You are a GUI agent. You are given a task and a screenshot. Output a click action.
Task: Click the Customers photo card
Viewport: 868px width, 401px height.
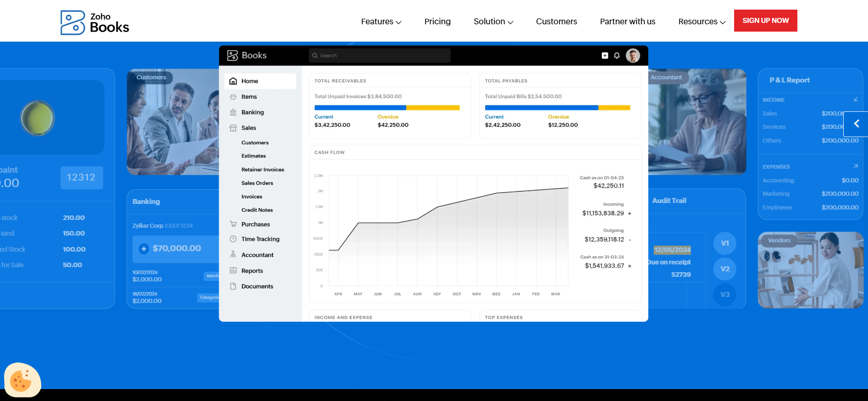point(173,122)
